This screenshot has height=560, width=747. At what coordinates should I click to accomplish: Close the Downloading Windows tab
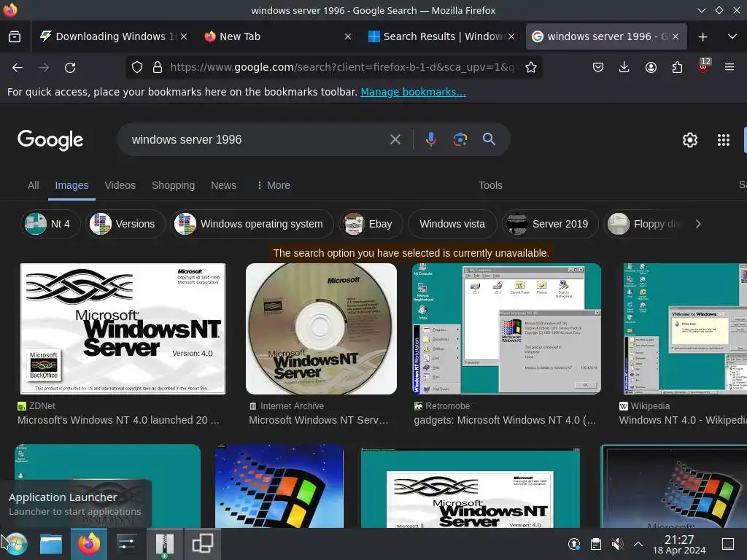[184, 36]
